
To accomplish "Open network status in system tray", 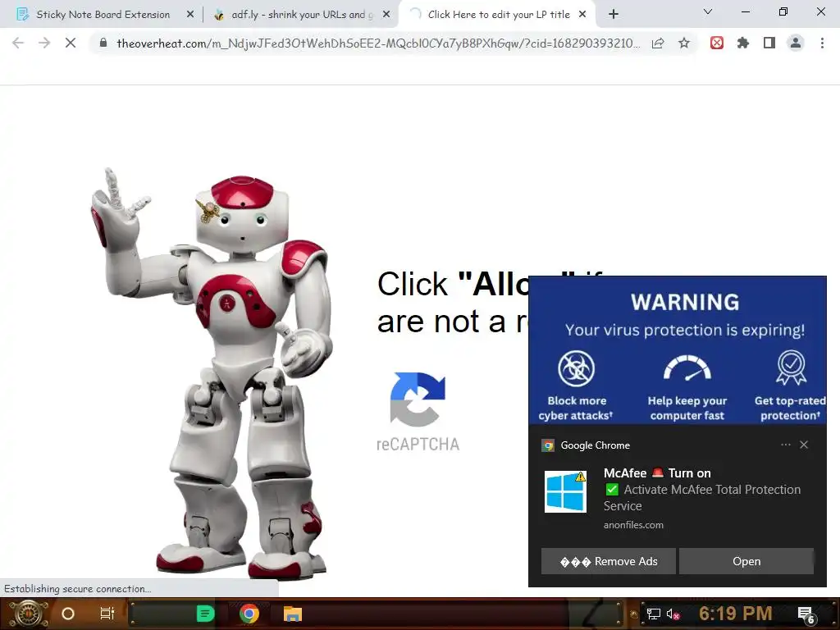I will [653, 614].
